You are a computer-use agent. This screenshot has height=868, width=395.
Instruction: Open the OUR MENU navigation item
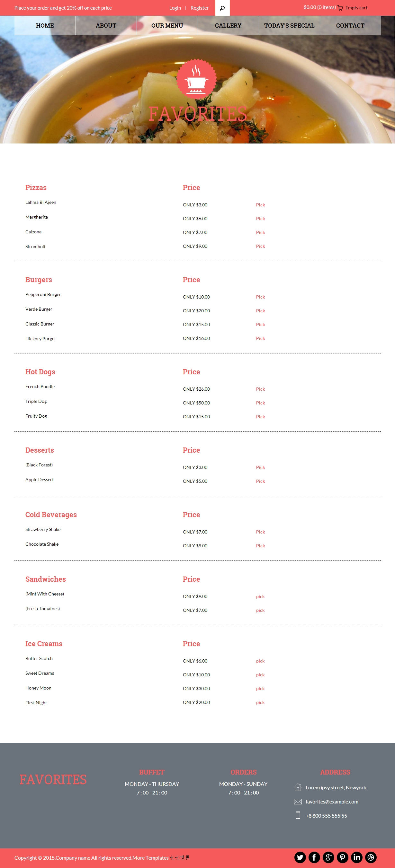click(167, 26)
